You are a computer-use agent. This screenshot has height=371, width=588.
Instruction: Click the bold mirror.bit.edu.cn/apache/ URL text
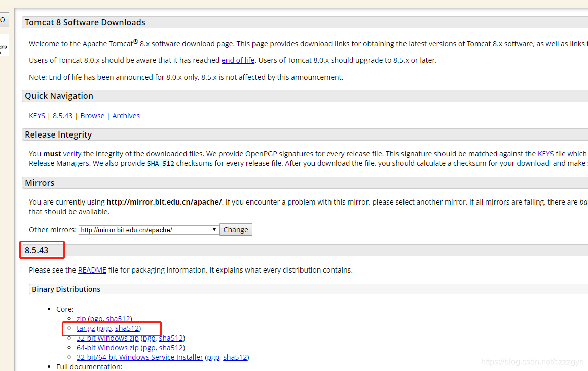coord(164,202)
